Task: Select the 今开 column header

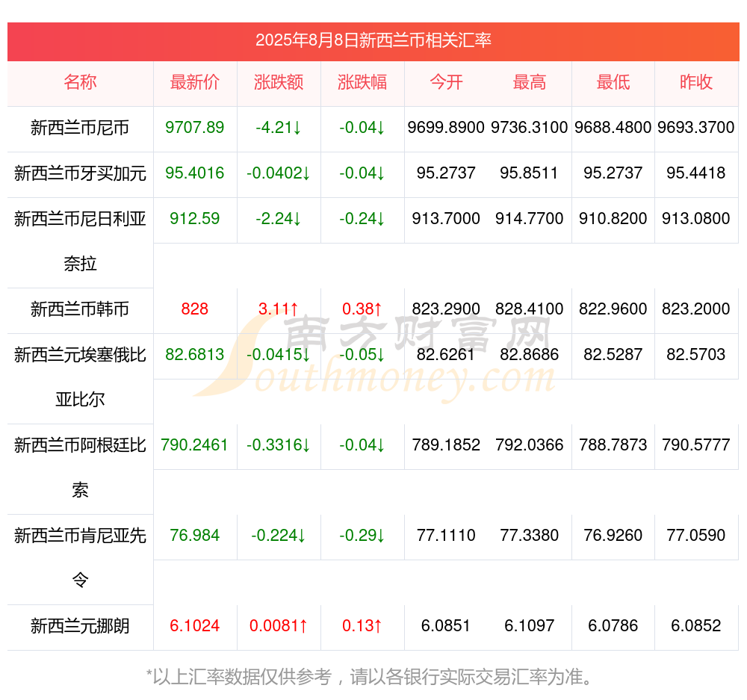Action: [x=446, y=82]
